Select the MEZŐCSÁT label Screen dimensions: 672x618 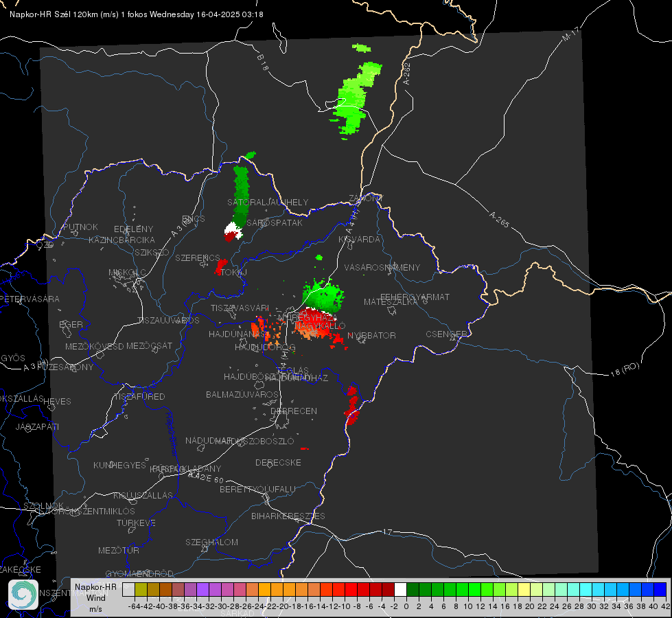(149, 345)
